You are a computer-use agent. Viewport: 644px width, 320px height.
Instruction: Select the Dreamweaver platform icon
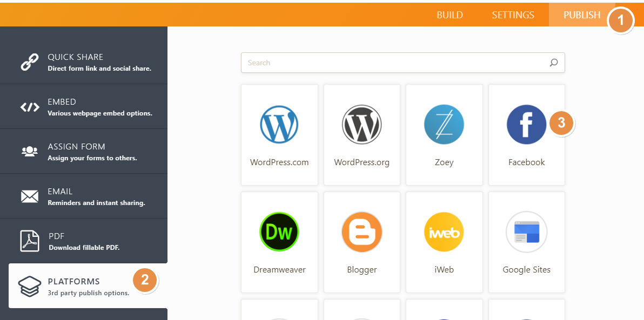pyautogui.click(x=279, y=232)
